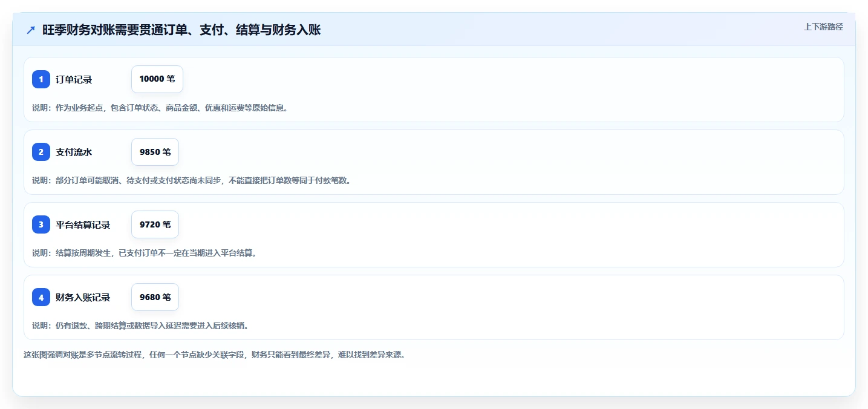Click the heading 旺季财务对账需要贯通订单、支付、结算与财务入账

click(181, 30)
